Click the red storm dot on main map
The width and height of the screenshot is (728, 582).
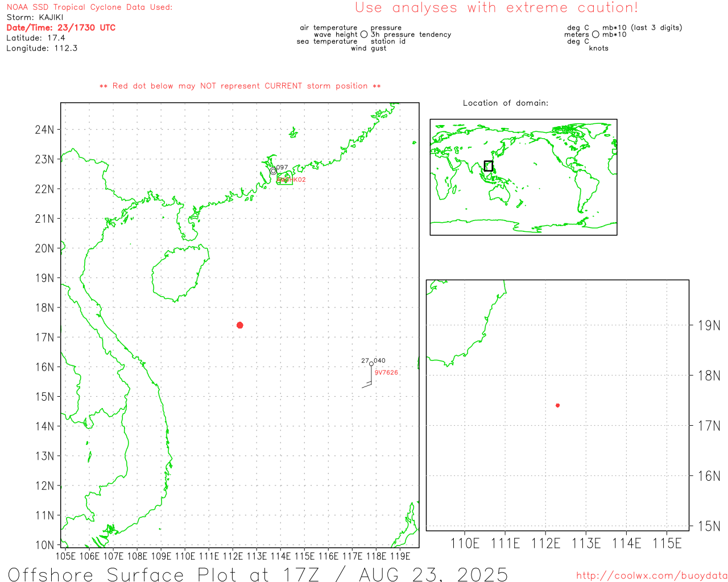[240, 325]
